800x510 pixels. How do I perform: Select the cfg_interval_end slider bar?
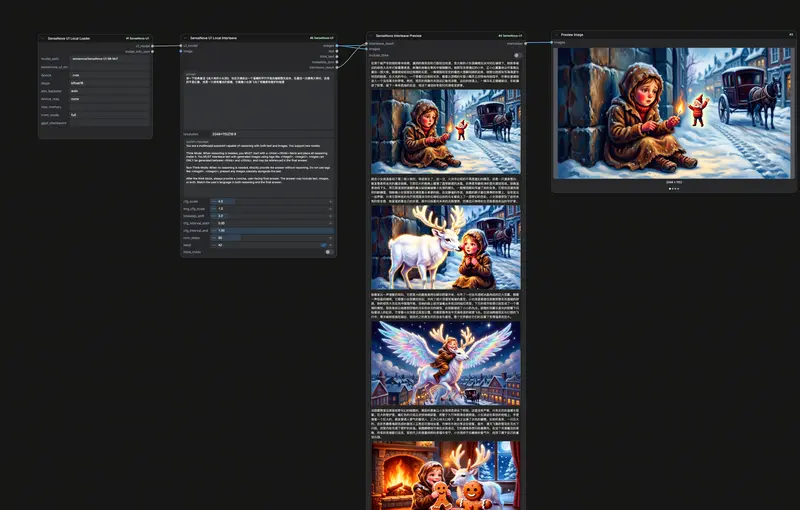pos(272,231)
